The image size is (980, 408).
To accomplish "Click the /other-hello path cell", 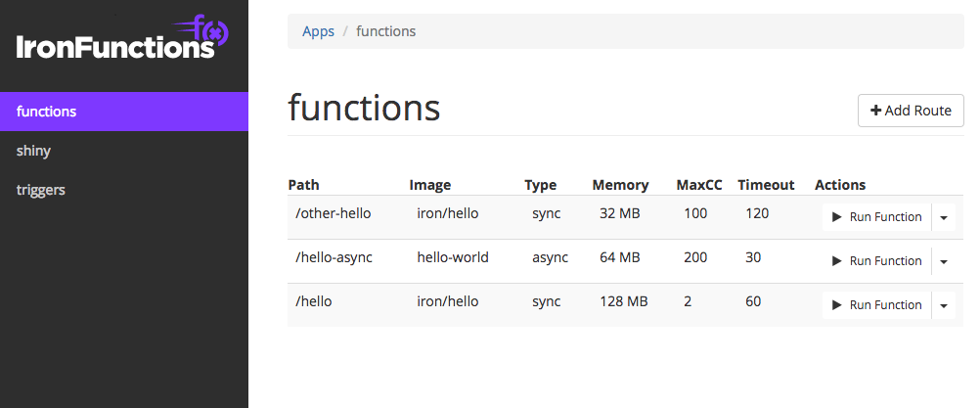I will point(334,213).
